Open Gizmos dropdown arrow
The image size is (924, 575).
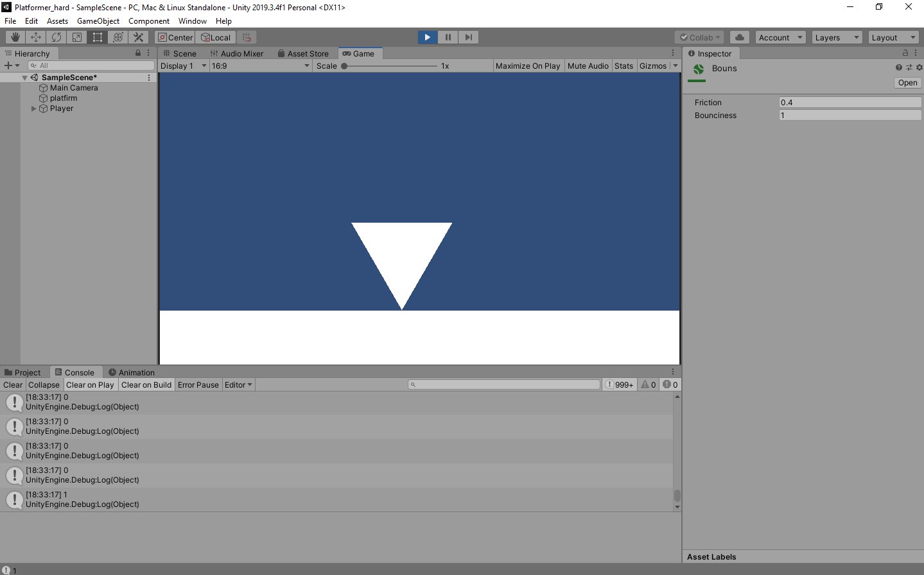point(675,65)
